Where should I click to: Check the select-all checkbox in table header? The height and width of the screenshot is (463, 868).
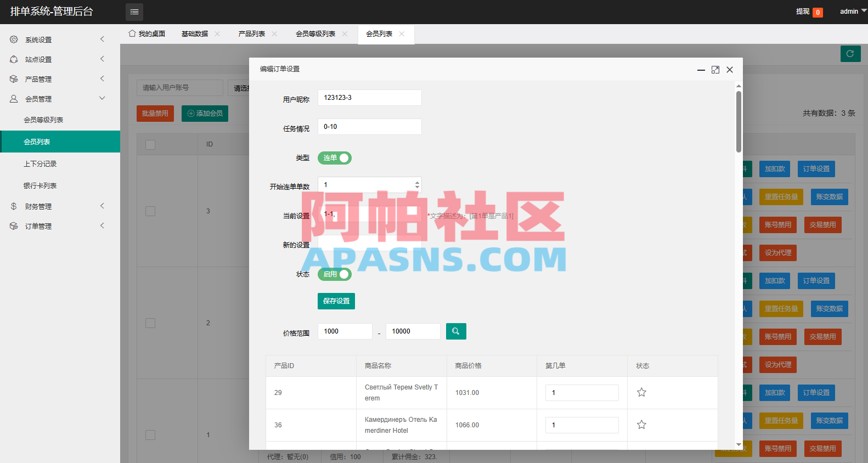pyautogui.click(x=150, y=144)
